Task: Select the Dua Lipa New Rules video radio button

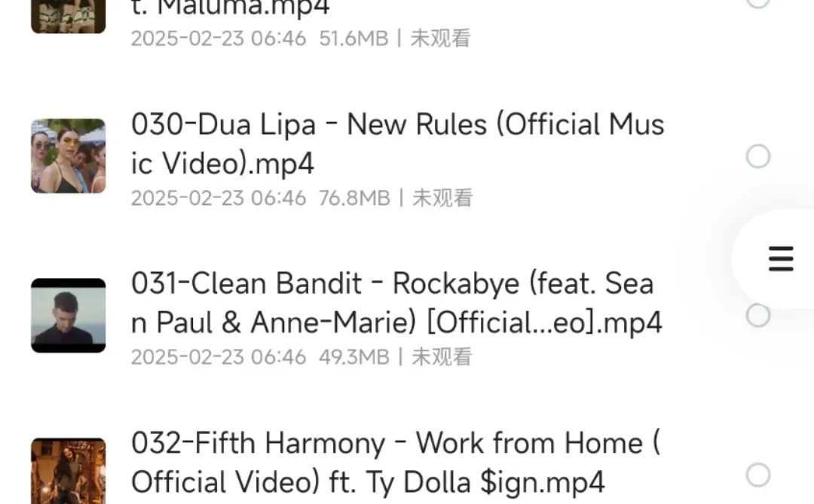Action: pyautogui.click(x=758, y=156)
